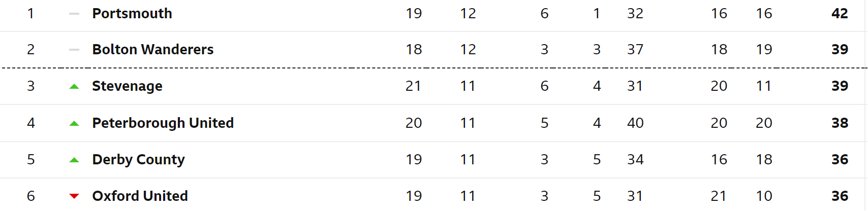Open the Bolton Wanderers team link
868x211 pixels.
(x=153, y=50)
